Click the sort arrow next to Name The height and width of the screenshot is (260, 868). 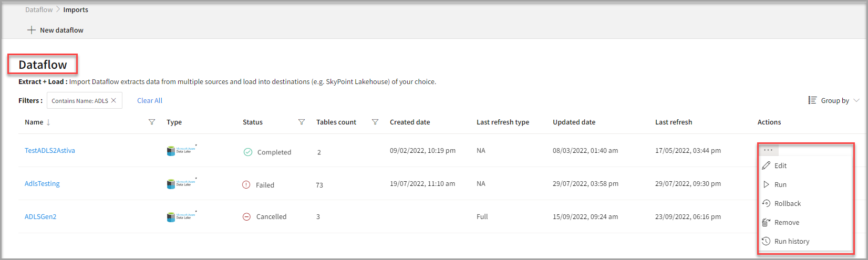pyautogui.click(x=49, y=122)
